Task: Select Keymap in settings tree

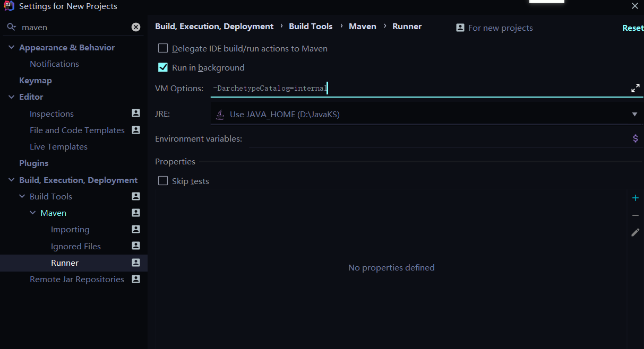Action: 36,80
